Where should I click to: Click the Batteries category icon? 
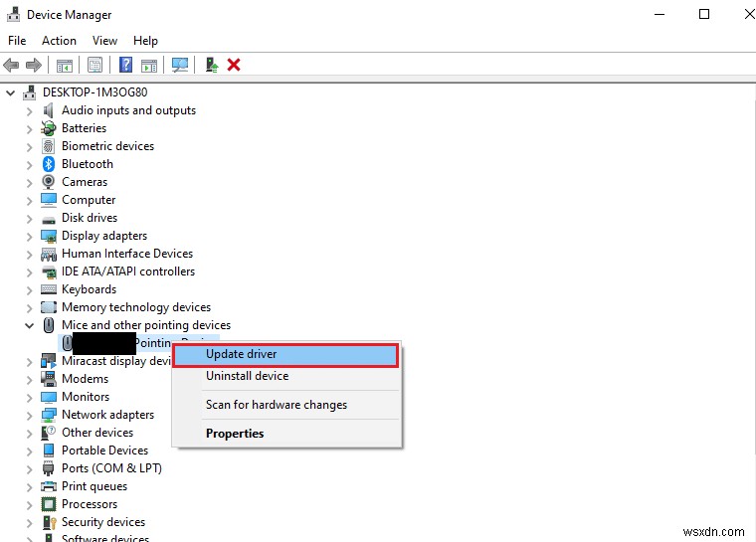click(x=48, y=128)
